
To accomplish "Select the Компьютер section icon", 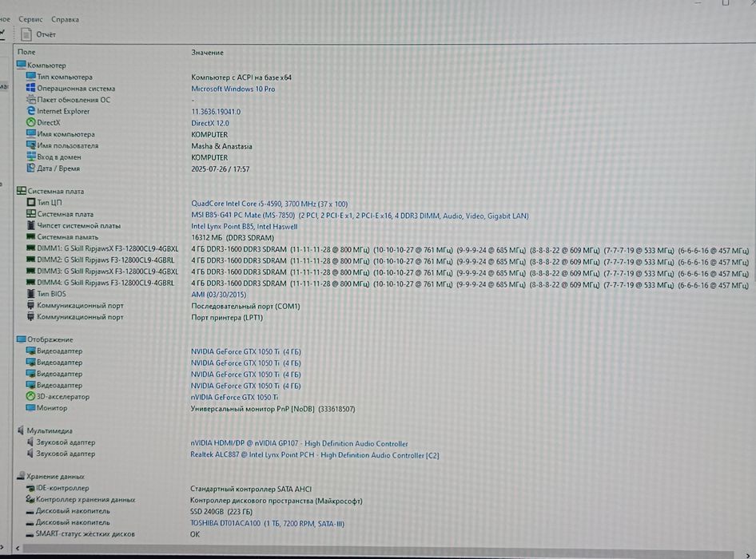I will pos(22,65).
